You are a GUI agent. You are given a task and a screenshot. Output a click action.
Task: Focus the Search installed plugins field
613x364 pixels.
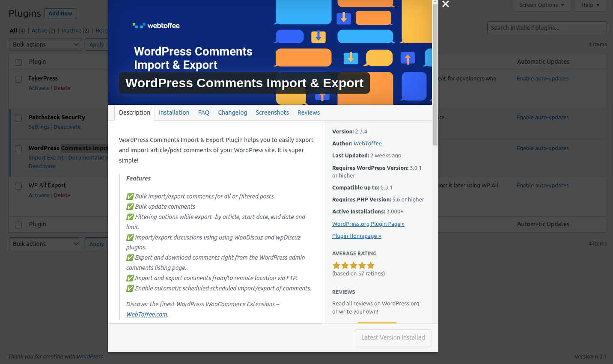click(547, 28)
